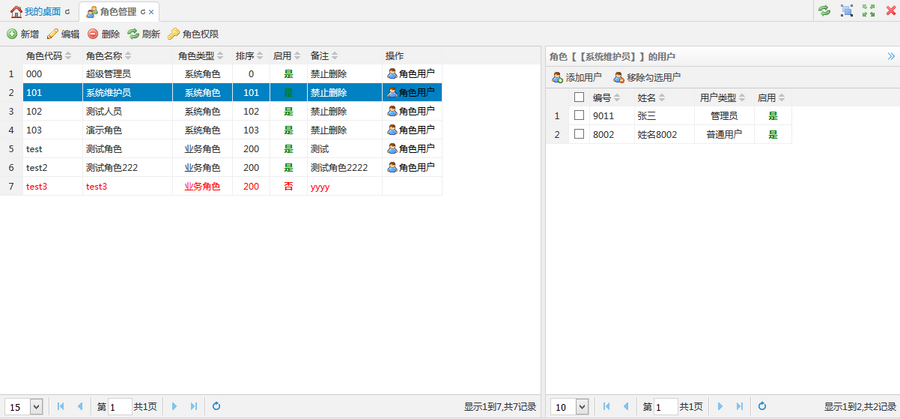Go to next page in roles pager
This screenshot has width=900, height=419.
pos(174,406)
